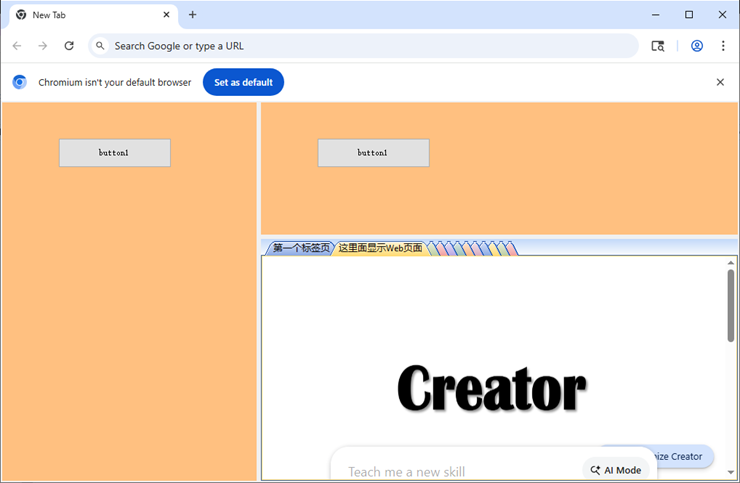This screenshot has width=740, height=483.
Task: Focus the Search Google or type a URL box
Action: 363,46
